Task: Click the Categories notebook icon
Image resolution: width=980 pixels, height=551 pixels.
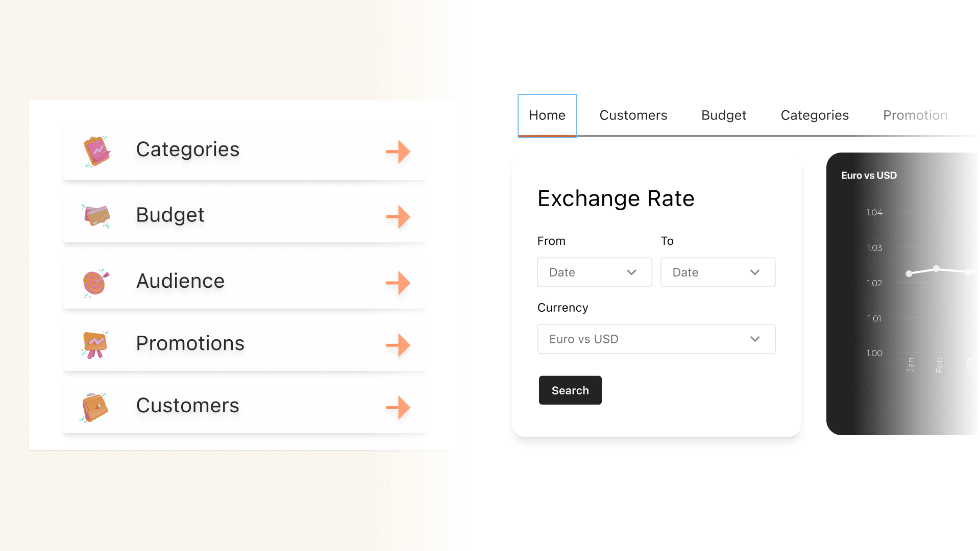Action: (96, 151)
